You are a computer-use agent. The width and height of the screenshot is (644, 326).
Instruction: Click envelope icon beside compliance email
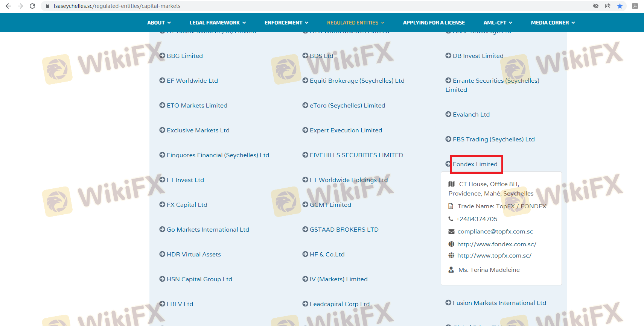[451, 232]
